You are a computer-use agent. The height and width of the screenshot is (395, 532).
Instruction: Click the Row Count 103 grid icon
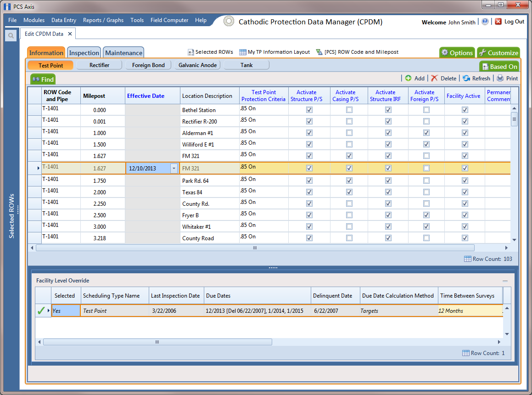[468, 259]
